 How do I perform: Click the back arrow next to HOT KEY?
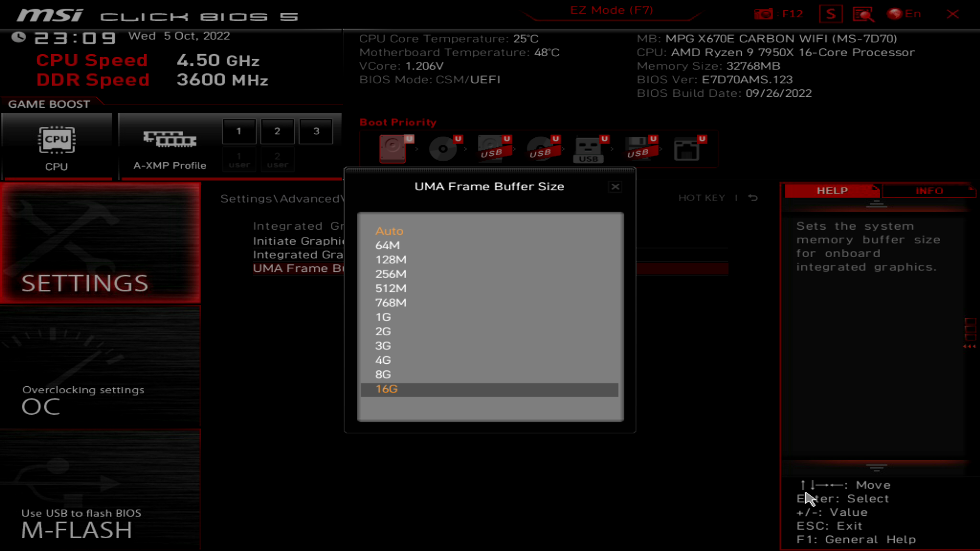click(753, 198)
